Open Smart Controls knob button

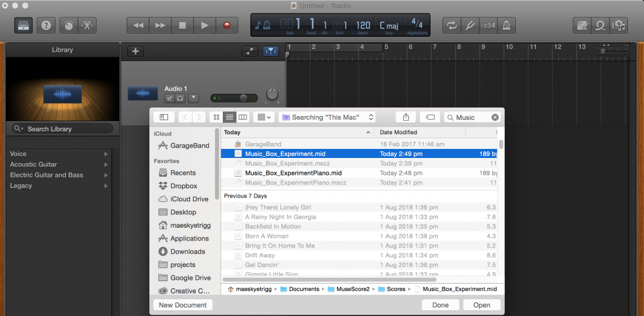click(69, 26)
